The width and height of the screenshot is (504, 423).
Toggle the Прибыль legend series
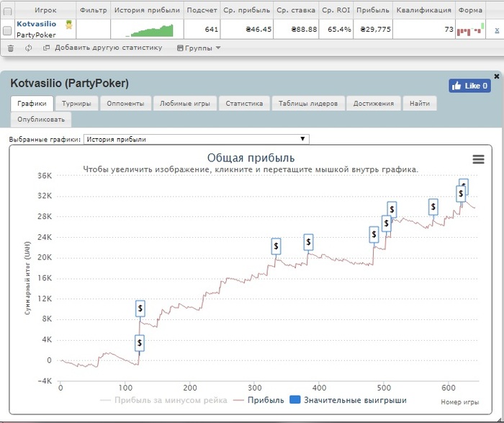click(258, 401)
